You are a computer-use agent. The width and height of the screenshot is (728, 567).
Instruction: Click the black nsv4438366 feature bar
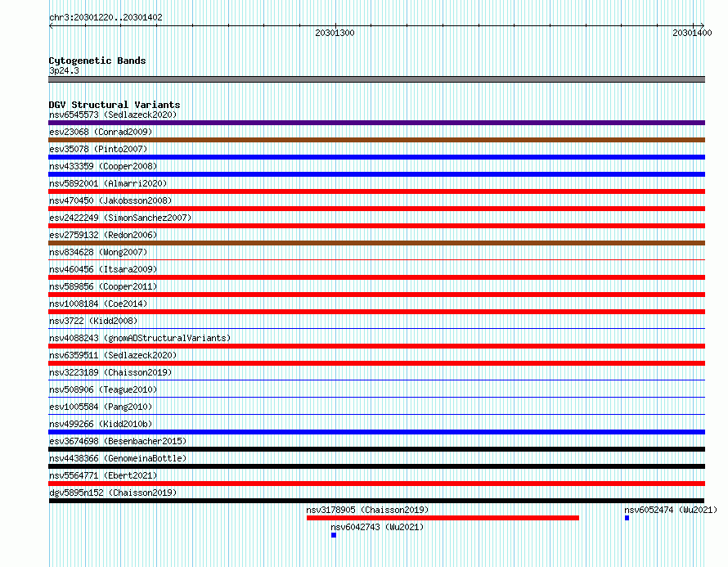coord(376,466)
